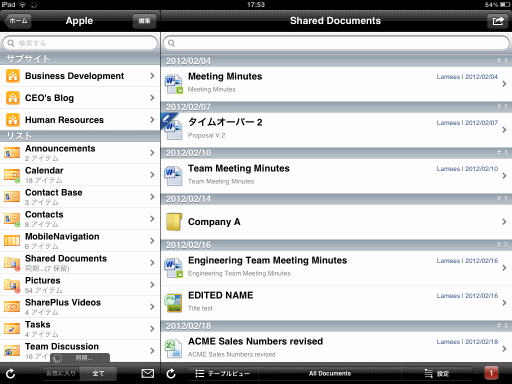Open the SharePlus Videos list
The height and width of the screenshot is (384, 512).
click(80, 307)
